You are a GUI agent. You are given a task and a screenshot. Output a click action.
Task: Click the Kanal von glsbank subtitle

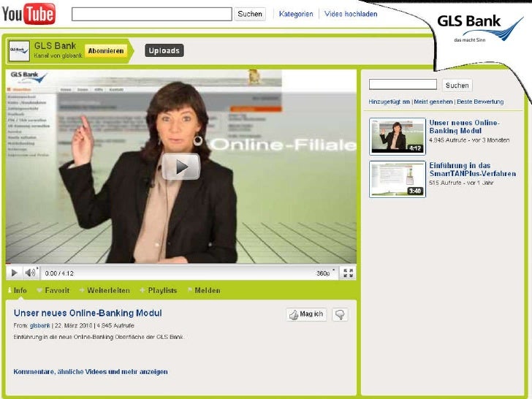point(58,56)
